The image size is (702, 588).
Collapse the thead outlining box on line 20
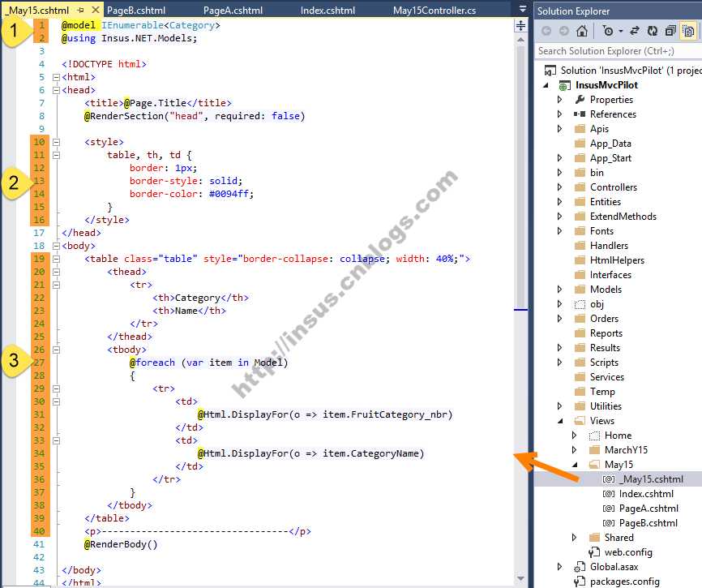pyautogui.click(x=56, y=273)
